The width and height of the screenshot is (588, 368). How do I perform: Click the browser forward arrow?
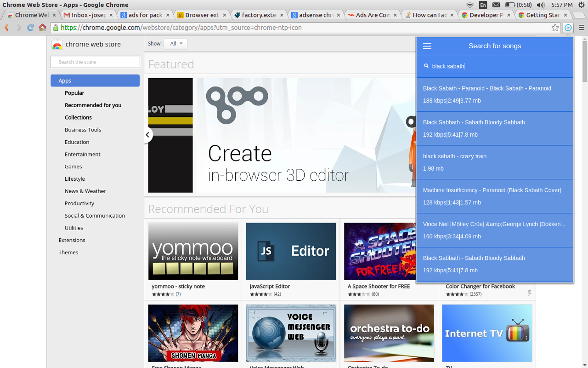19,28
